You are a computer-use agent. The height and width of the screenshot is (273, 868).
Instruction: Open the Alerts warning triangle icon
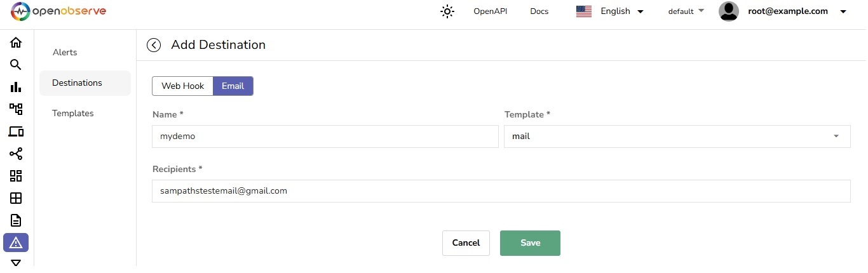16,243
